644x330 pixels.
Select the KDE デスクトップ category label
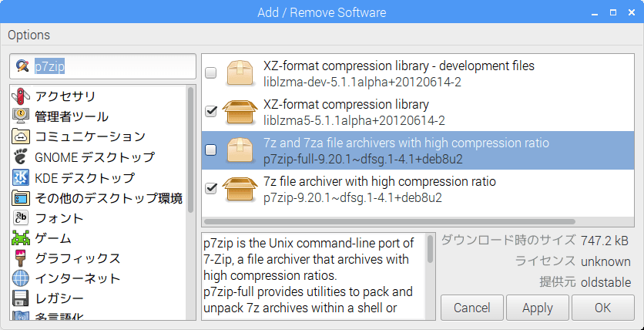(x=85, y=177)
